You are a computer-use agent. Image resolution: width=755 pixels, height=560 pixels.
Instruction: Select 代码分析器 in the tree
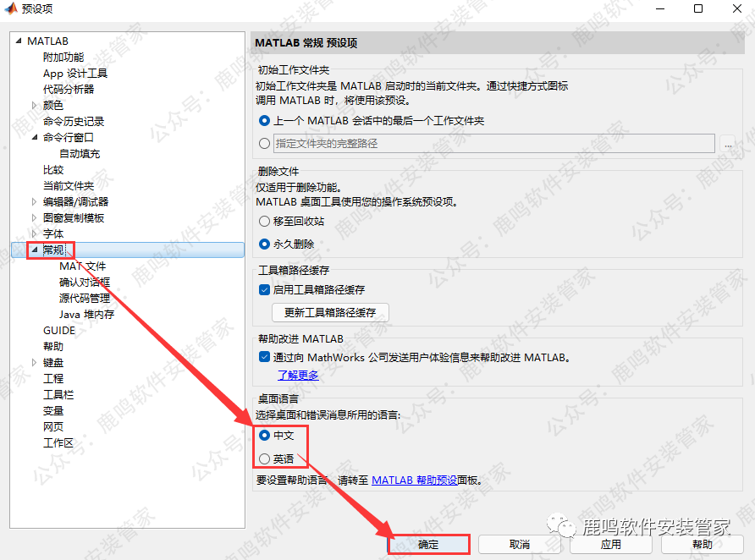pyautogui.click(x=69, y=90)
